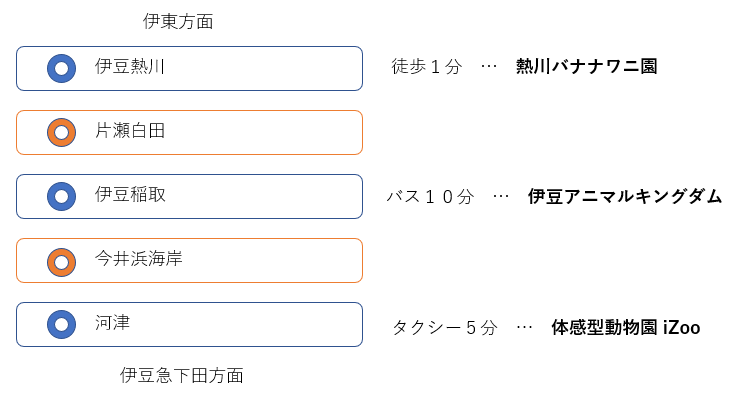Click the orange circle icon for 今井浜海岸
Image resolution: width=755 pixels, height=404 pixels.
tap(61, 262)
